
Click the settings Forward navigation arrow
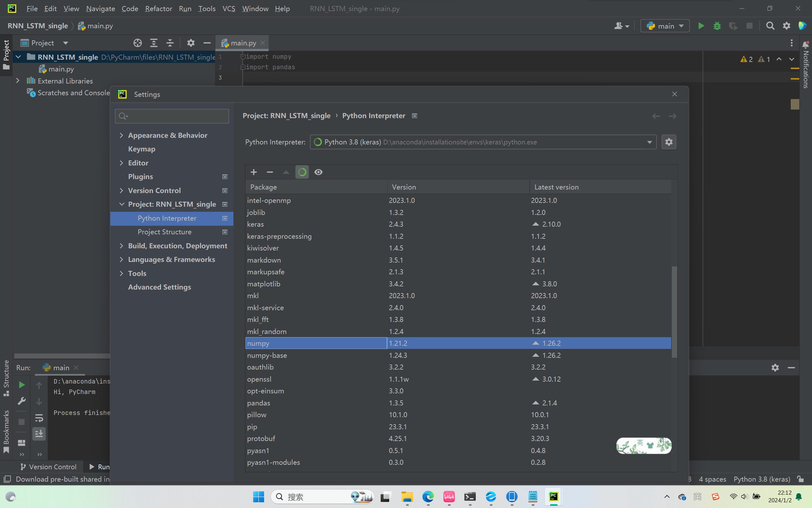(672, 116)
